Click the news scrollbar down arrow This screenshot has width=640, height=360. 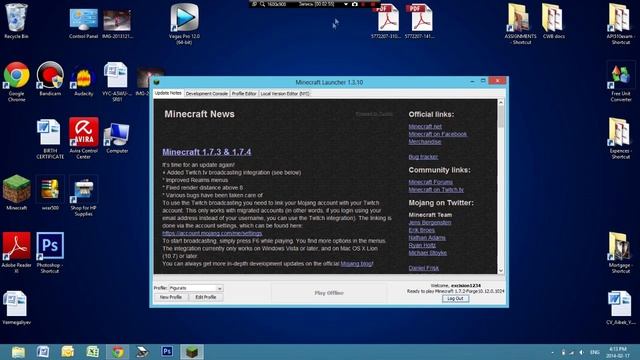pos(501,270)
